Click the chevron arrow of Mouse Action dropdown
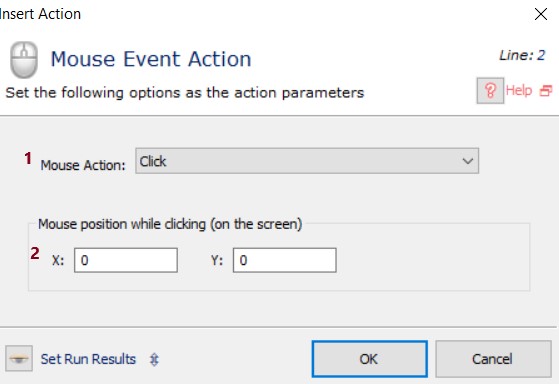559x384 pixels. (x=467, y=161)
